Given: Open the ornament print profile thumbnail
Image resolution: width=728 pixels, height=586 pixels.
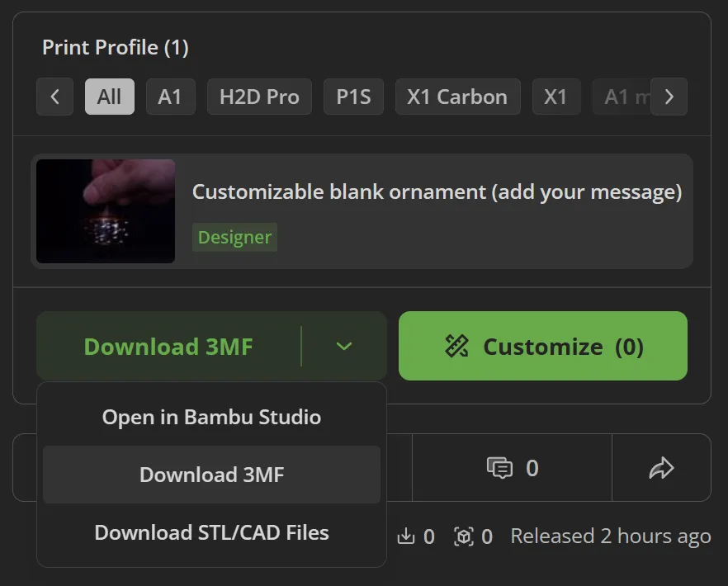Looking at the screenshot, I should pyautogui.click(x=106, y=211).
